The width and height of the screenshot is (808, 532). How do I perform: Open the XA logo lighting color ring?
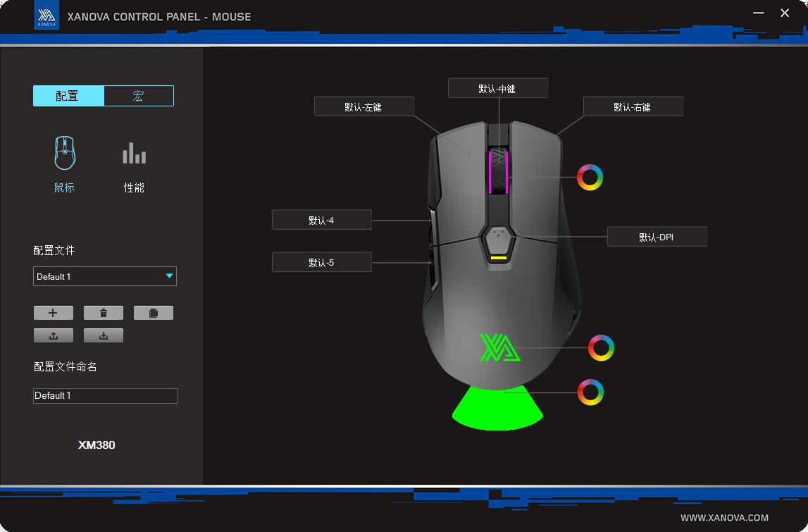coord(601,348)
